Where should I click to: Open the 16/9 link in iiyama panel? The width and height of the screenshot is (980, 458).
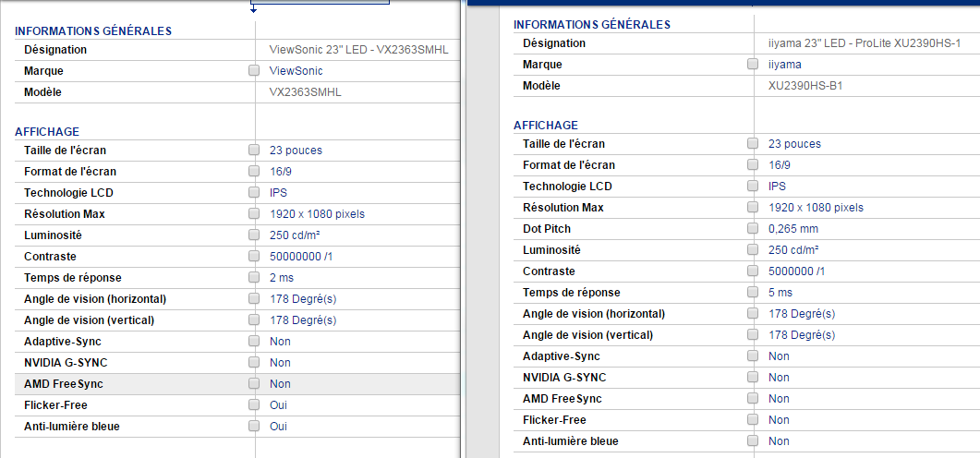(780, 165)
